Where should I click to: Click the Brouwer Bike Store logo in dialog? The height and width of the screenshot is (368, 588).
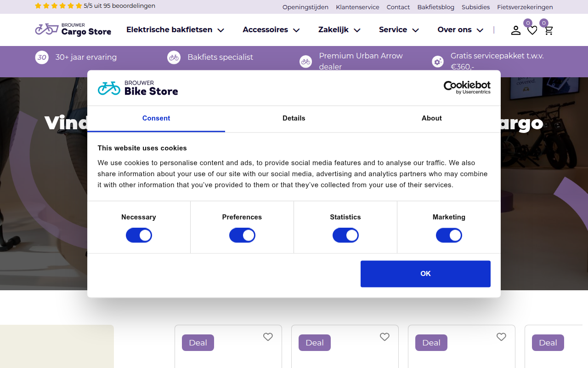pos(138,88)
